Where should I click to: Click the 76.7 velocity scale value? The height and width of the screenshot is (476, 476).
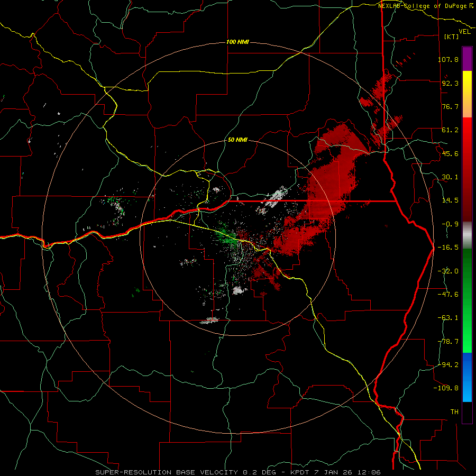450,106
